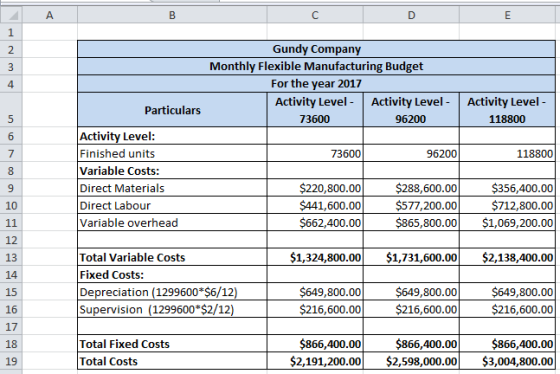Select Activity Level - 118800 header cell
The image size is (560, 374).
pyautogui.click(x=508, y=110)
